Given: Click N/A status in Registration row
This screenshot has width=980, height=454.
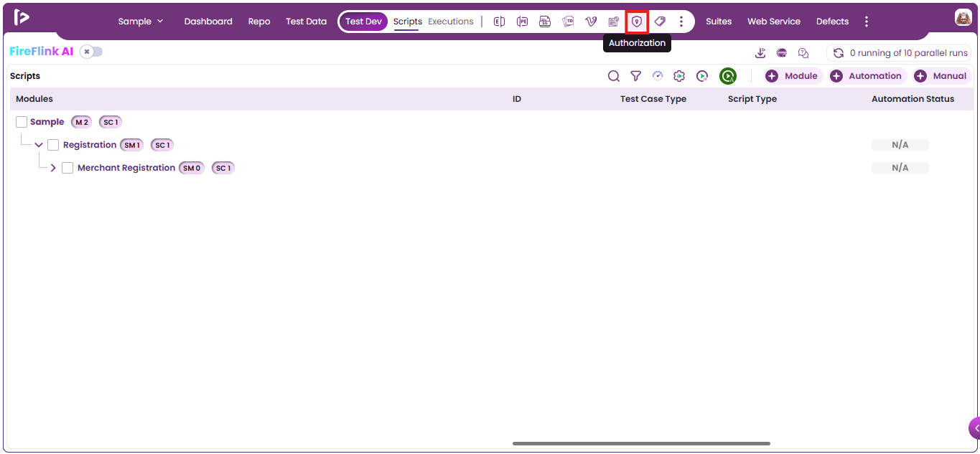Looking at the screenshot, I should click(x=900, y=145).
